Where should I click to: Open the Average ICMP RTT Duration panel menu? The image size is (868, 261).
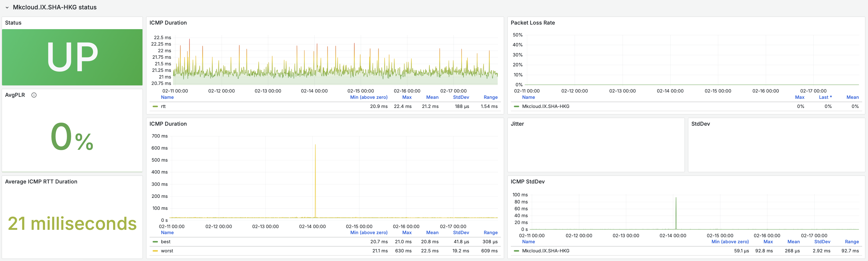click(x=41, y=182)
